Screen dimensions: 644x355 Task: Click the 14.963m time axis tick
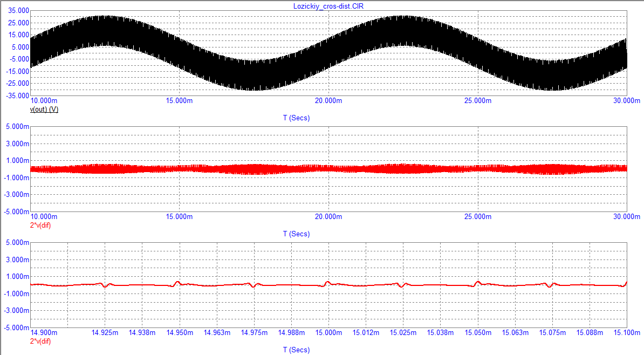coord(217,332)
